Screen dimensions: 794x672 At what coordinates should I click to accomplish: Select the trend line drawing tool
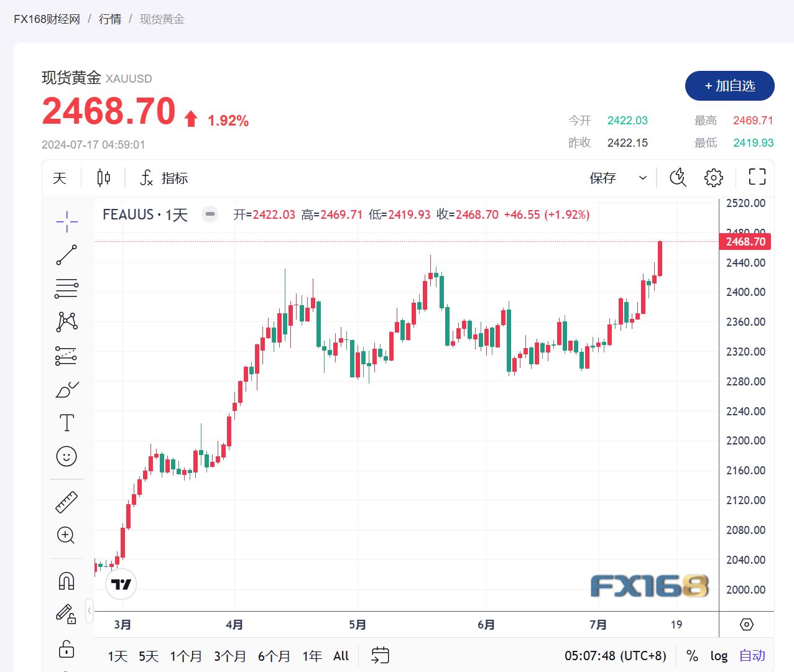coord(67,254)
